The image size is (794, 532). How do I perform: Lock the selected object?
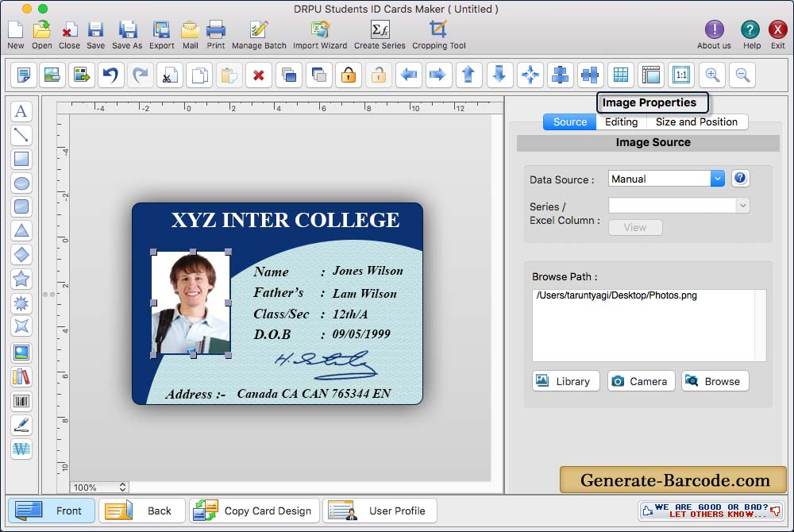pos(349,75)
